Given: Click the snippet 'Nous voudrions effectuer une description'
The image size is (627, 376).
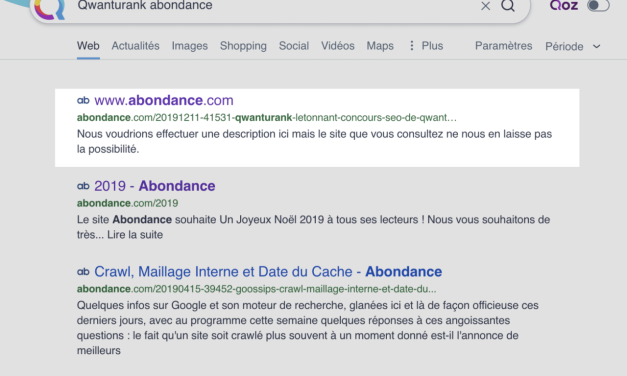Looking at the screenshot, I should click(x=314, y=141).
